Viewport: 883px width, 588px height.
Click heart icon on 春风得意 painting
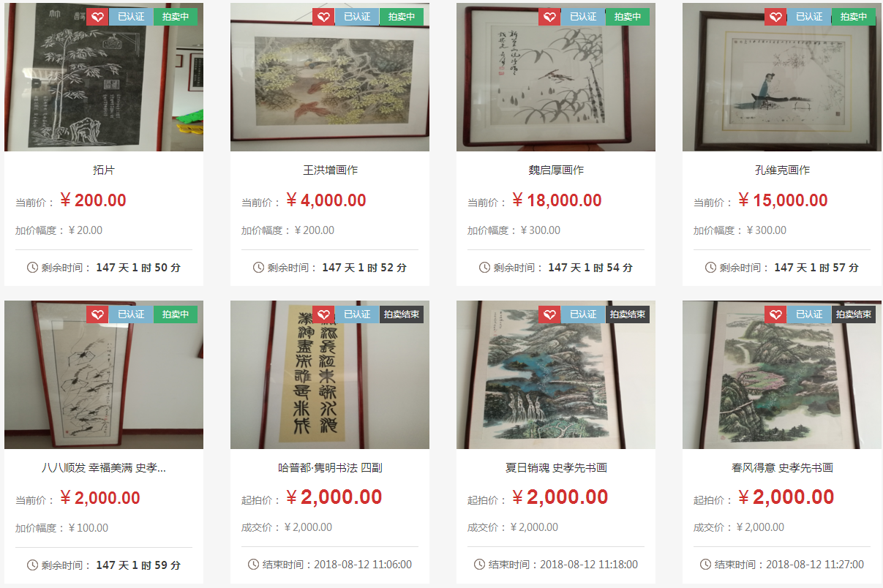pyautogui.click(x=775, y=314)
